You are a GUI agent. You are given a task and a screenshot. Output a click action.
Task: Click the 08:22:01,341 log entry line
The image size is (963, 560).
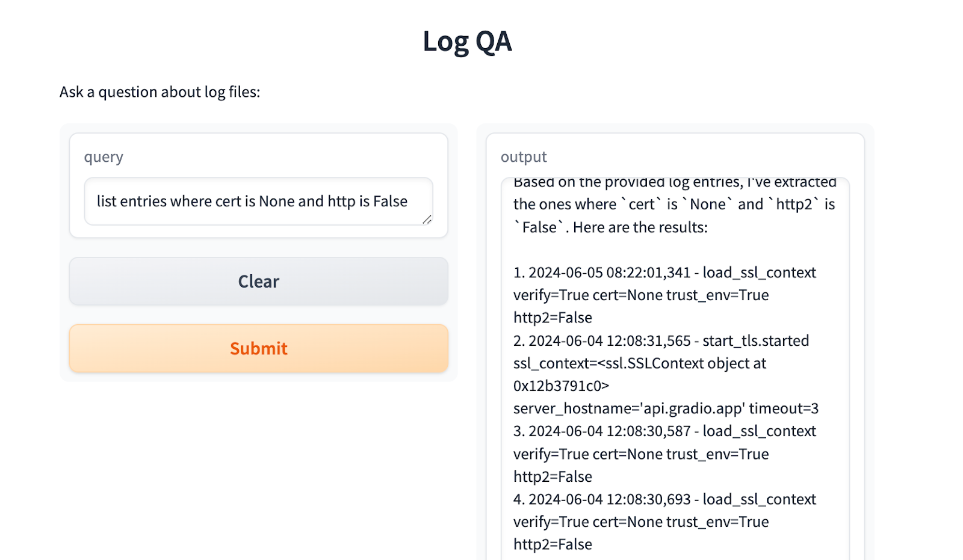coord(664,272)
